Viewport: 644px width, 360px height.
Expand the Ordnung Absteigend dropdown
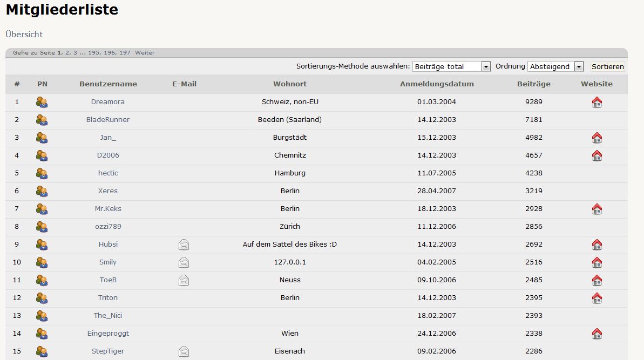point(555,66)
